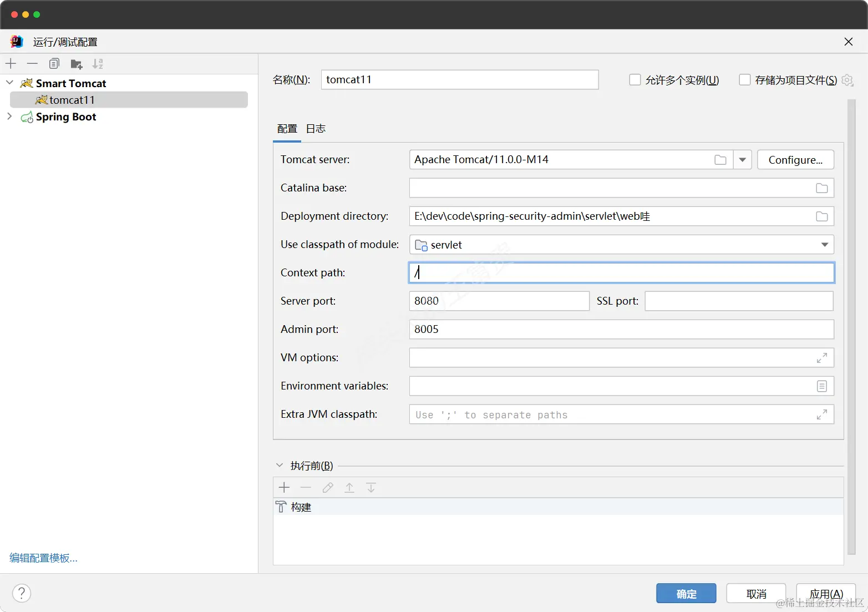Move before-launch task up
868x612 pixels.
pos(349,488)
